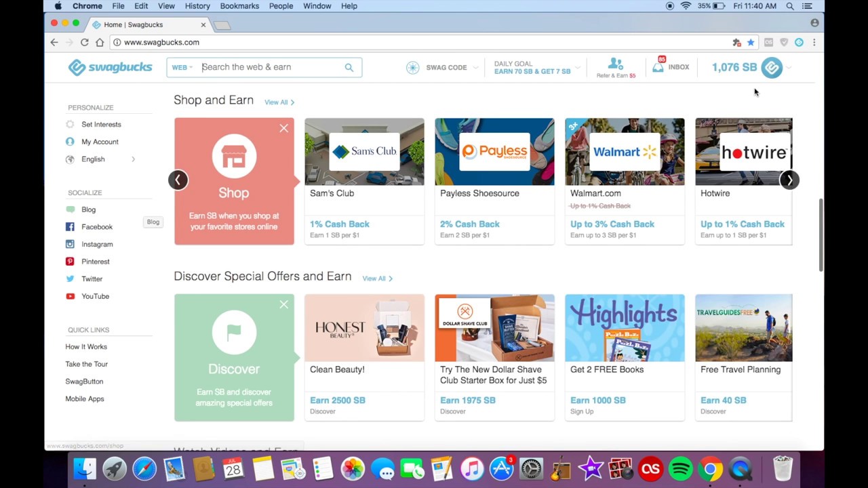Image resolution: width=868 pixels, height=488 pixels.
Task: Click the YouTube icon in sidebar
Action: [x=70, y=296]
